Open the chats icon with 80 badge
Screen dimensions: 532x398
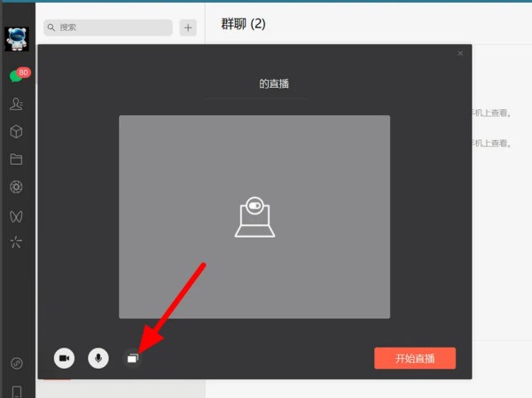click(18, 74)
